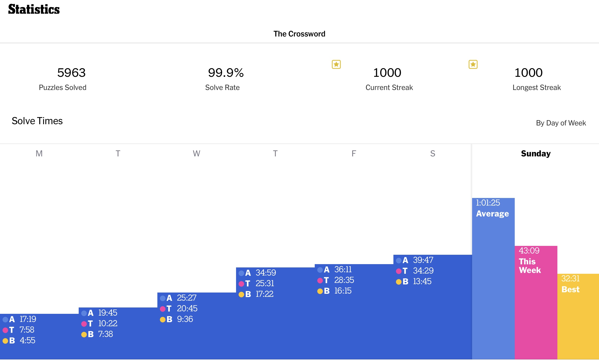Image resolution: width=599 pixels, height=364 pixels.
Task: Select the Saturday S column header
Action: [433, 154]
